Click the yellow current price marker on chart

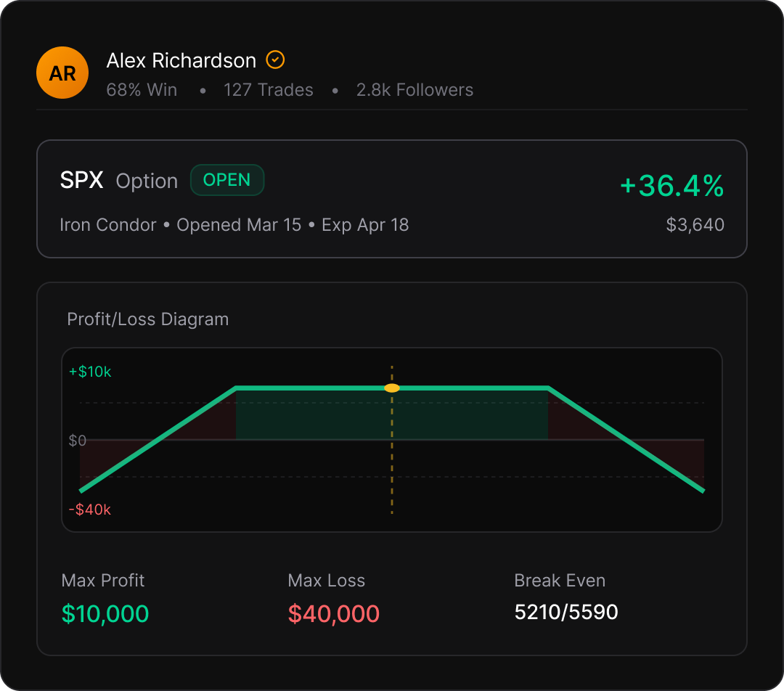click(392, 388)
